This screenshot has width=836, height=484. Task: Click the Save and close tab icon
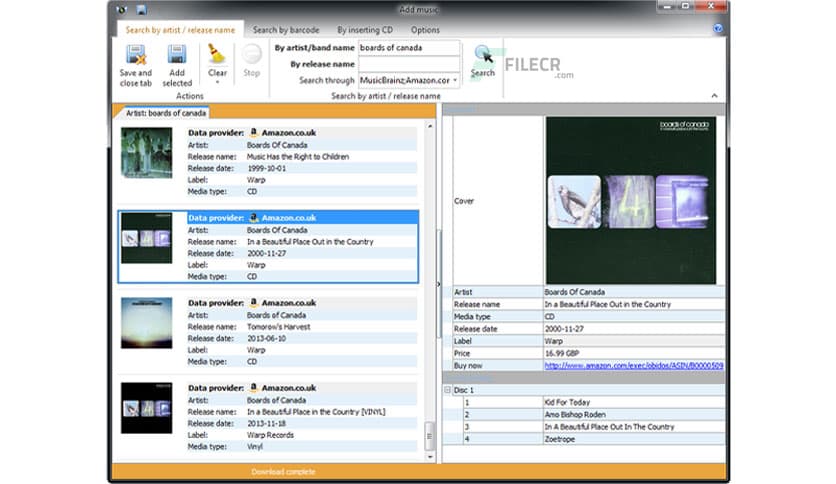[135, 56]
